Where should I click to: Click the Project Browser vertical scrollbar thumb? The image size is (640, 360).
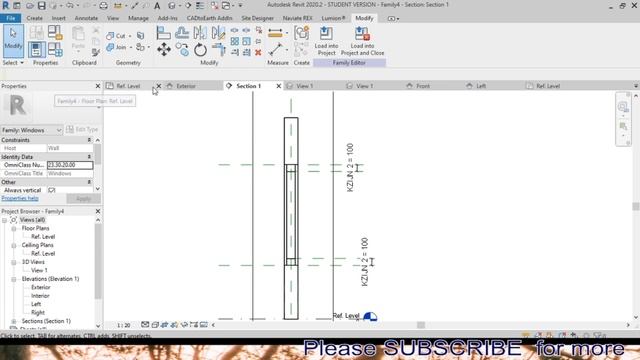click(x=98, y=261)
